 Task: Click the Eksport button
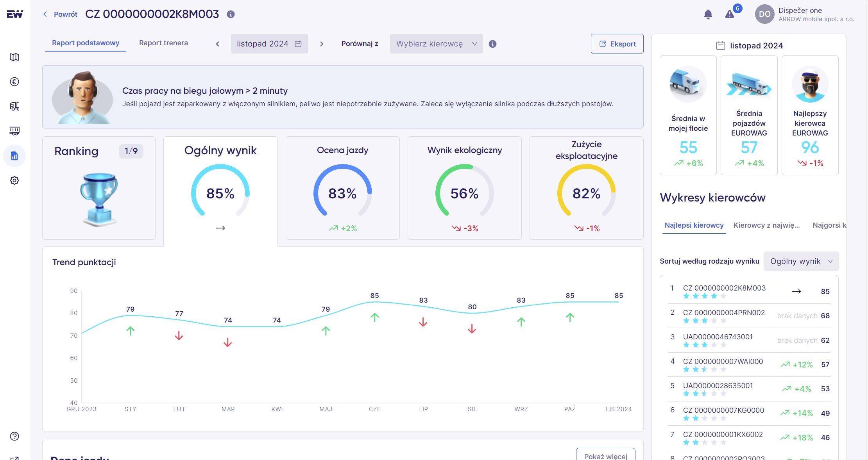pos(617,44)
